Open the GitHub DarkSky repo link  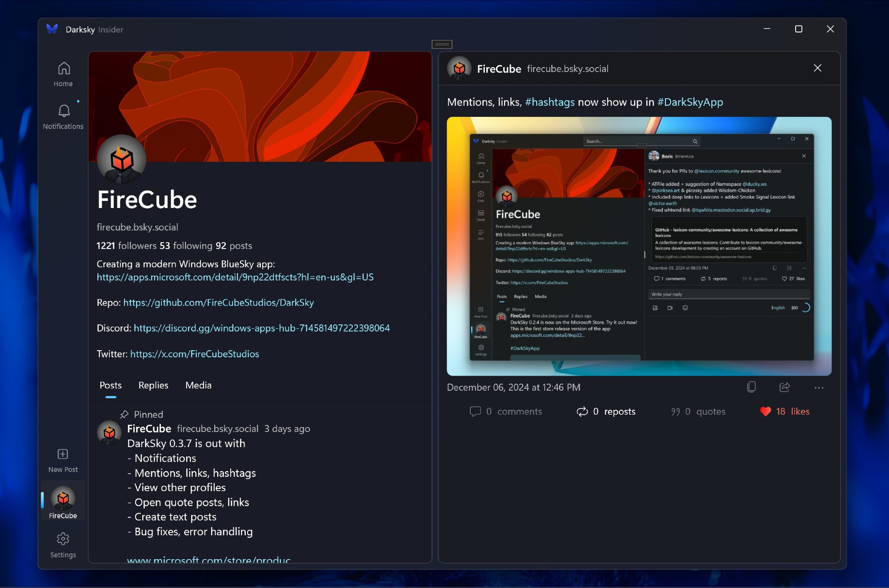[x=218, y=303]
